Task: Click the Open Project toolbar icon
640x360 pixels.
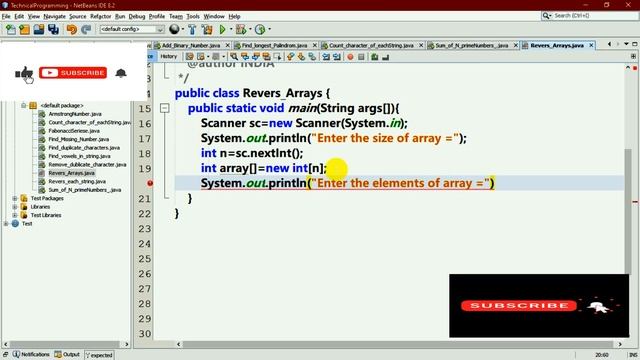Action: pyautogui.click(x=39, y=29)
